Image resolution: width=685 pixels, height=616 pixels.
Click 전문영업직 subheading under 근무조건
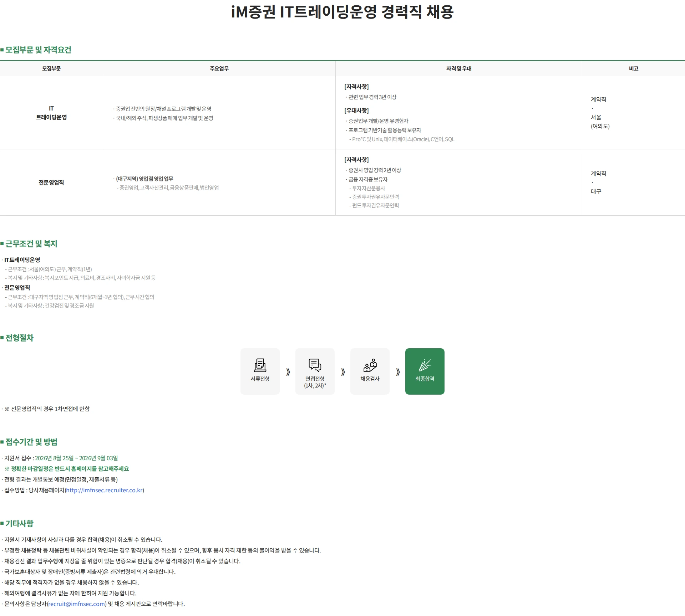coord(17,288)
